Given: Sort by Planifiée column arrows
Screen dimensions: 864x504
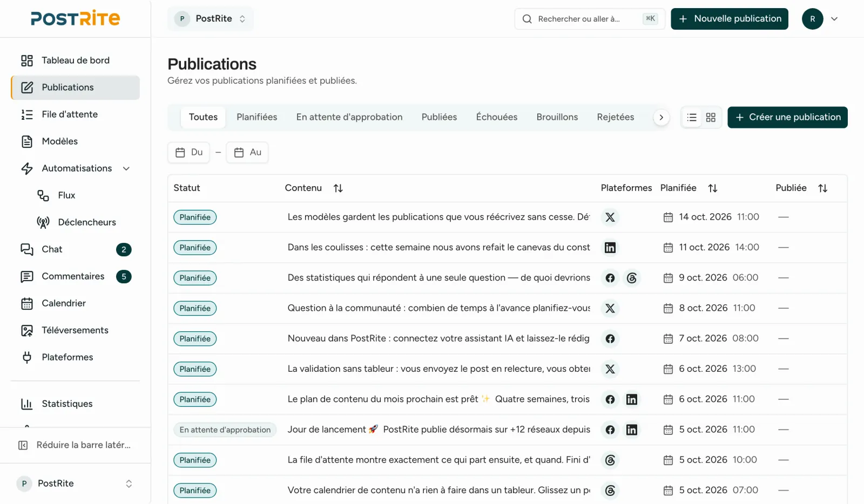Looking at the screenshot, I should point(713,188).
